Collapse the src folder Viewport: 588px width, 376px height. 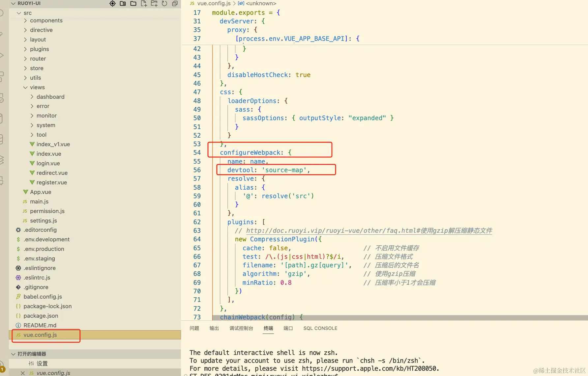click(19, 13)
